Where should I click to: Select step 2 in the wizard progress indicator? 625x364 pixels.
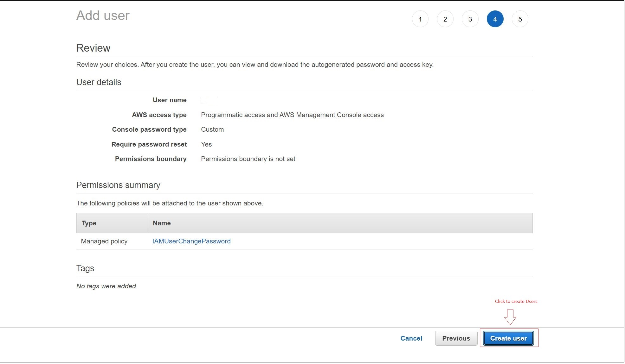coord(445,19)
